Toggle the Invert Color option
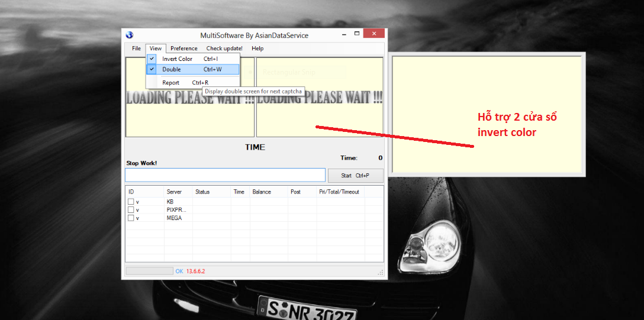644x320 pixels. coord(192,59)
